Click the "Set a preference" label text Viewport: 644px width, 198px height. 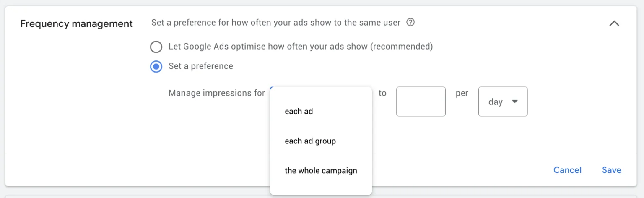(200, 66)
